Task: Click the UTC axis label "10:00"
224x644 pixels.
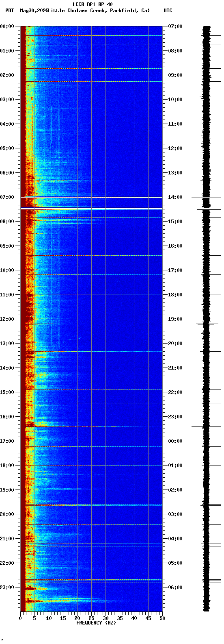Action: pos(175,100)
